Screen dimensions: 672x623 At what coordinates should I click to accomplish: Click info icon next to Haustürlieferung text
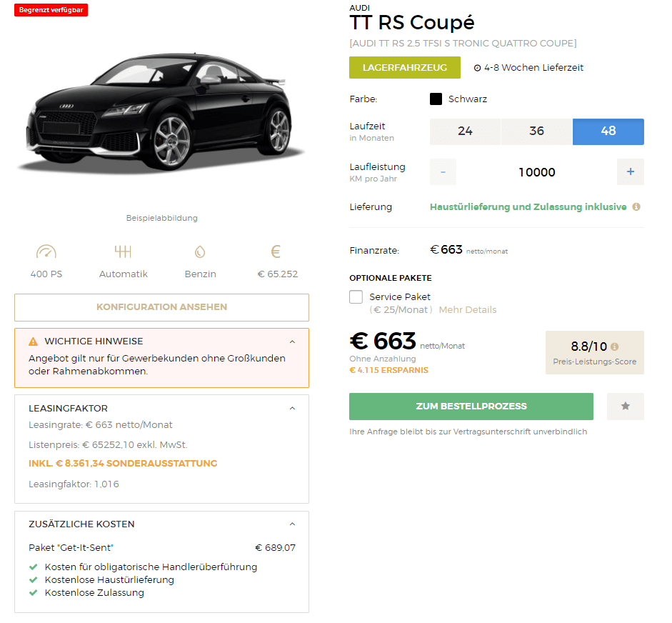pos(636,206)
